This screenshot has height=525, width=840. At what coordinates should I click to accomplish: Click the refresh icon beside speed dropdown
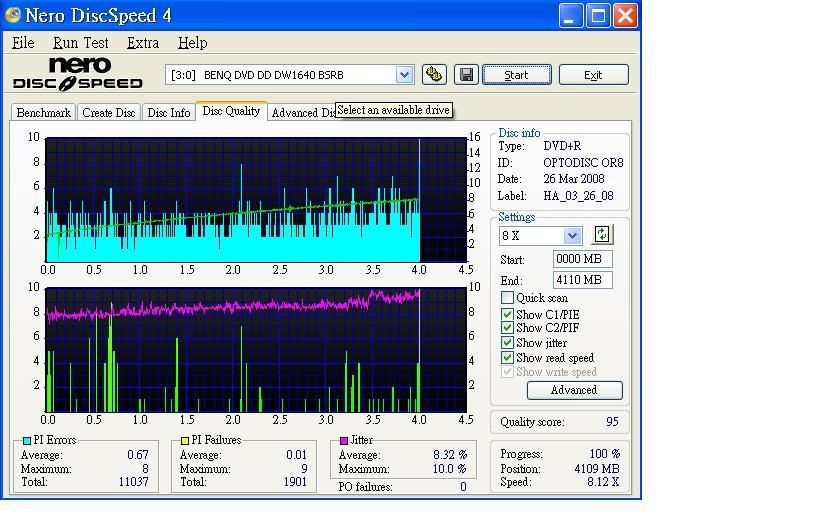click(x=603, y=235)
